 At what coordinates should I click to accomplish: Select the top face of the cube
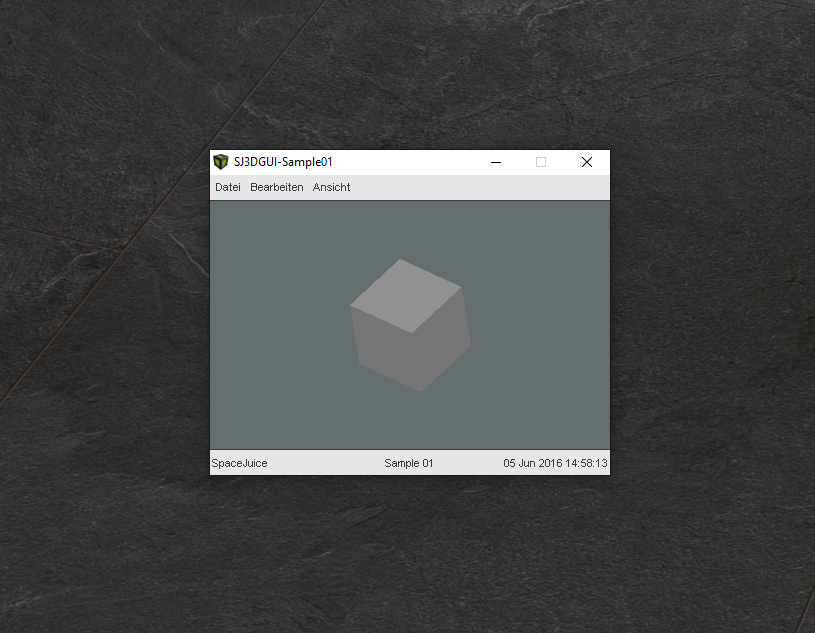(406, 294)
